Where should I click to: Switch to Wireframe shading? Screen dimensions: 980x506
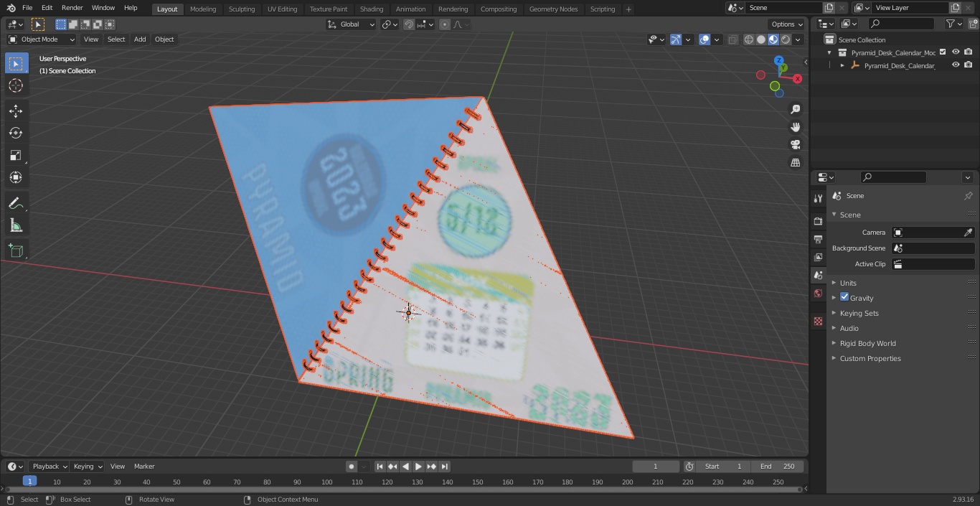click(x=749, y=39)
